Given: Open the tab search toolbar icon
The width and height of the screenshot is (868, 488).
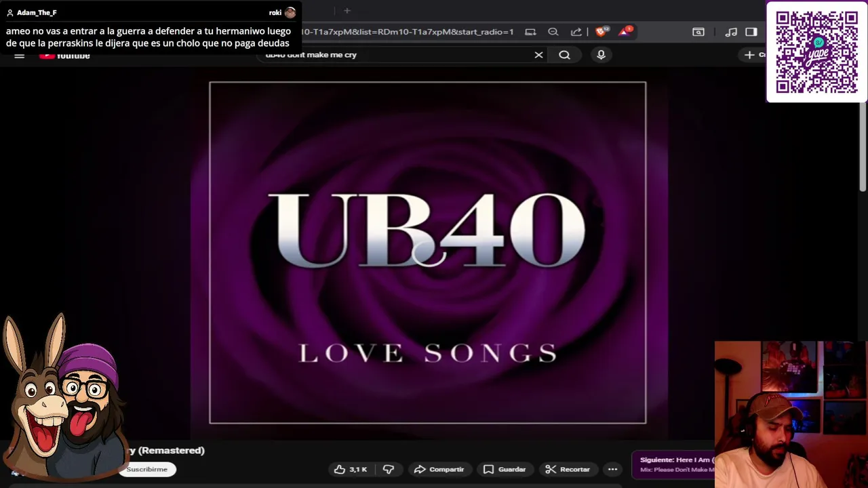Looking at the screenshot, I should [x=698, y=32].
